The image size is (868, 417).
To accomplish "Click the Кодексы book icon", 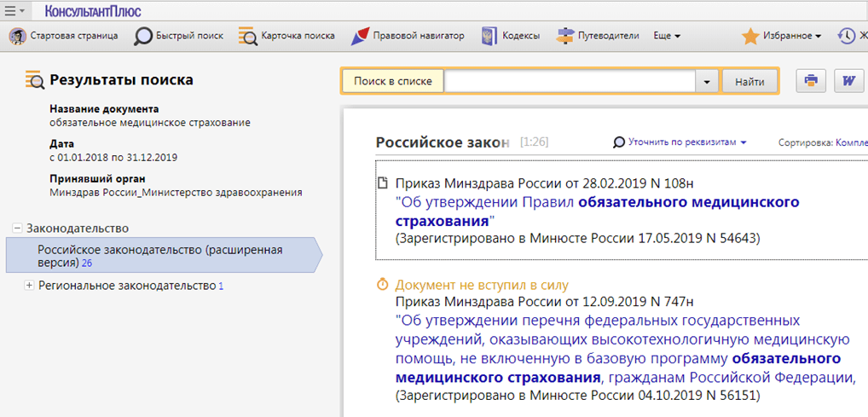I will (489, 36).
